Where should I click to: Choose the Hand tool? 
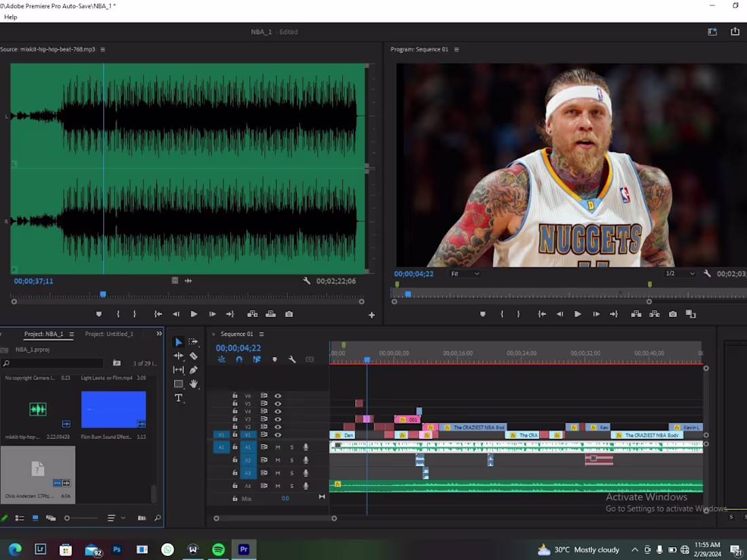(x=194, y=384)
